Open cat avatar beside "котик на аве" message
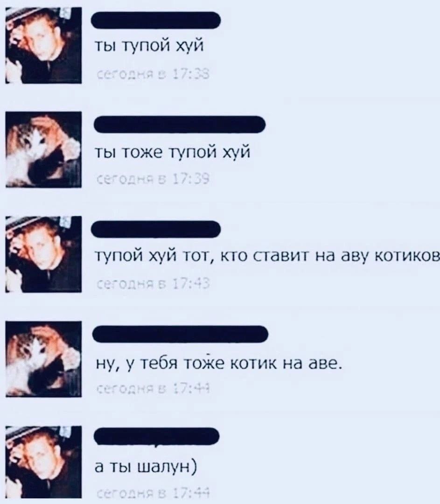440x504 pixels. [43, 359]
